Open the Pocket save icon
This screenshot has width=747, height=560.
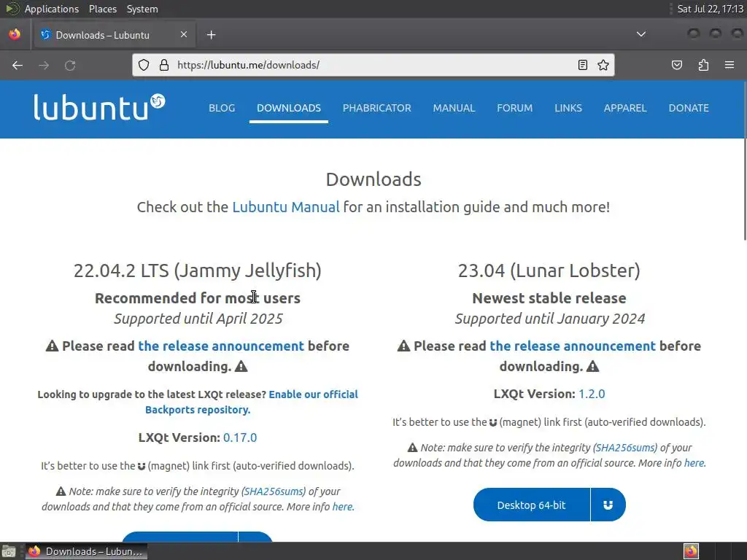click(x=677, y=65)
